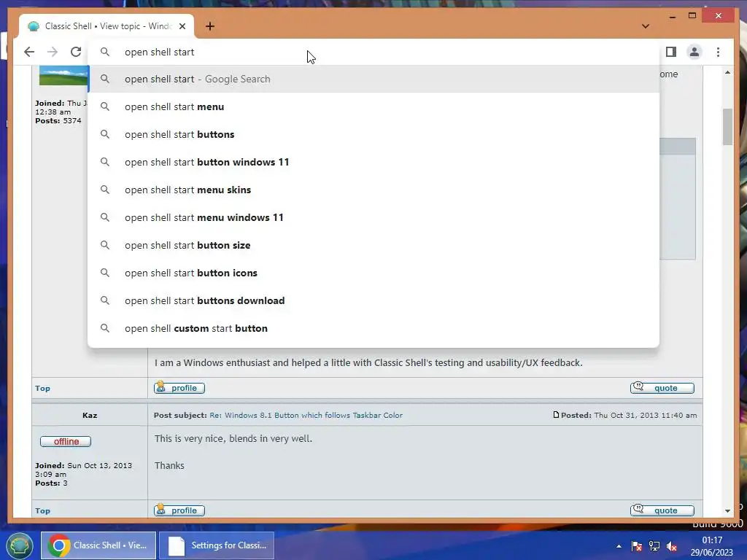
Task: Open the Action Center flag icon
Action: coord(636,546)
